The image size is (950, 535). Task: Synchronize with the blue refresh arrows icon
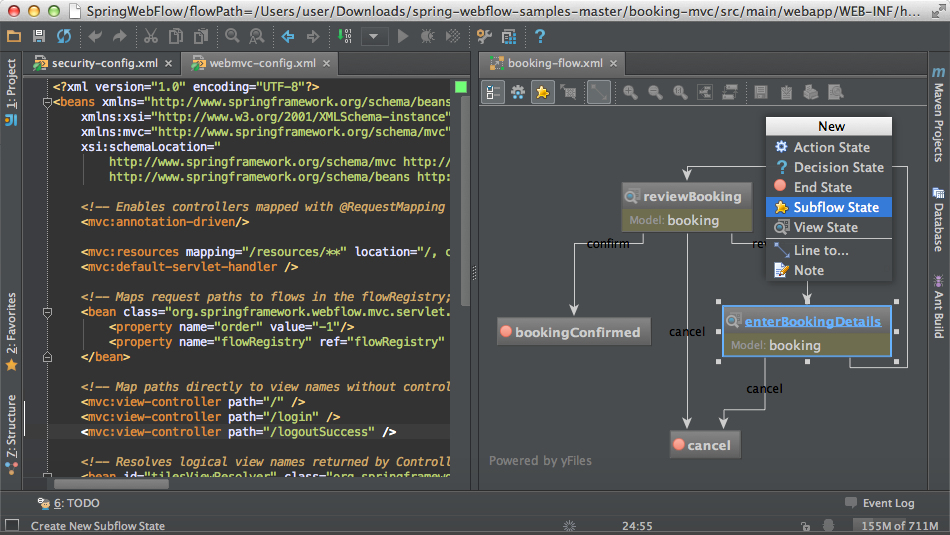click(64, 36)
